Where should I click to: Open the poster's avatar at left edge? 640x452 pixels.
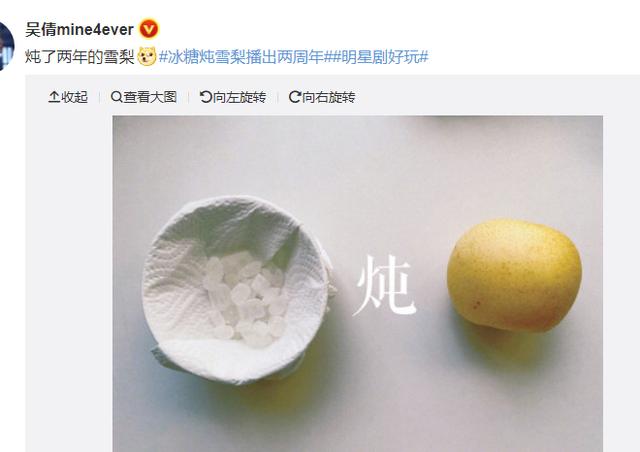click(7, 46)
